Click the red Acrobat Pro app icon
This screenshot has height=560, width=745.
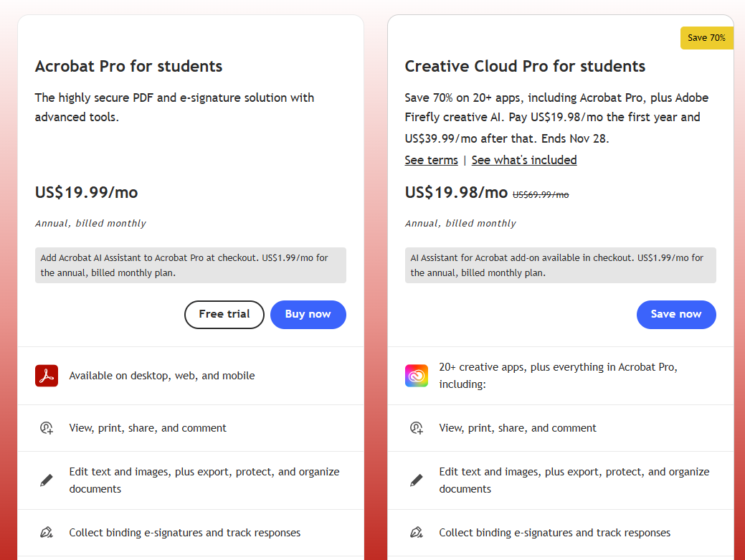click(46, 375)
